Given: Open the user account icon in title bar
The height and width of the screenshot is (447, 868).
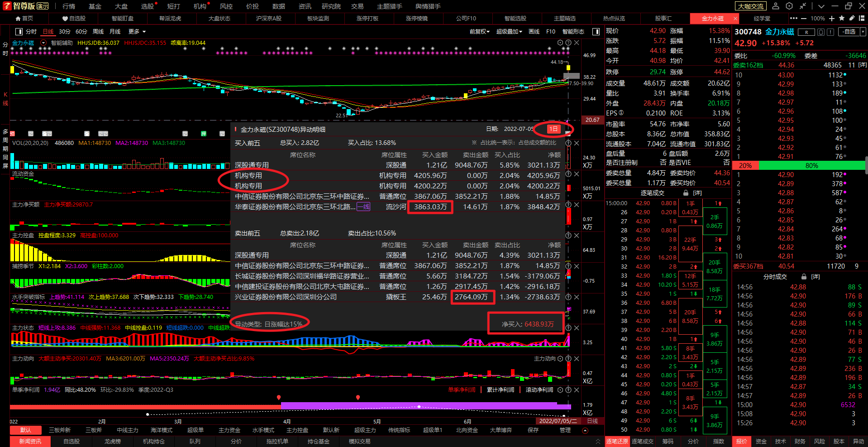Looking at the screenshot, I should [776, 6].
